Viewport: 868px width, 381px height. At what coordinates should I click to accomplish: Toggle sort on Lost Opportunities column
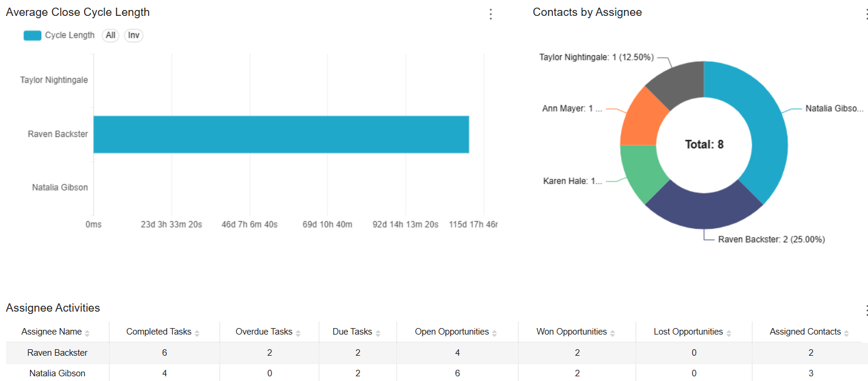pos(729,332)
